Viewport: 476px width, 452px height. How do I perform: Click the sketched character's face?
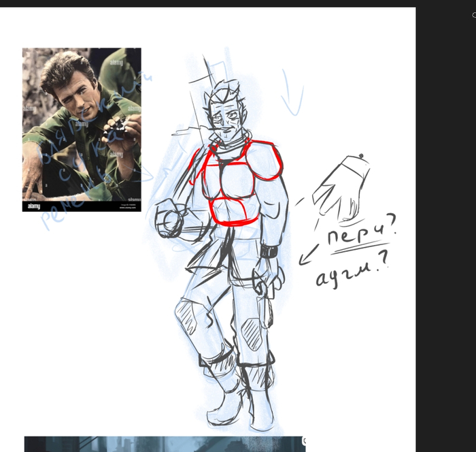(x=226, y=120)
